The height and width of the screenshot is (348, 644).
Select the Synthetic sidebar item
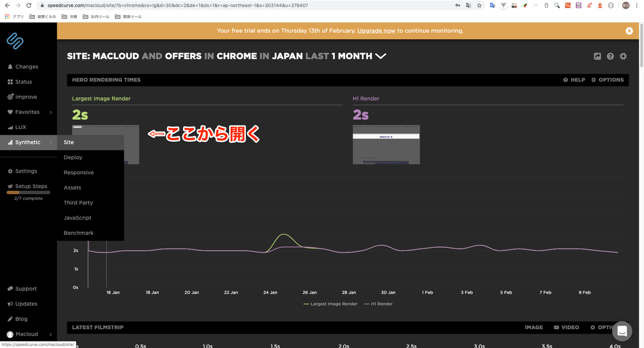click(x=28, y=142)
